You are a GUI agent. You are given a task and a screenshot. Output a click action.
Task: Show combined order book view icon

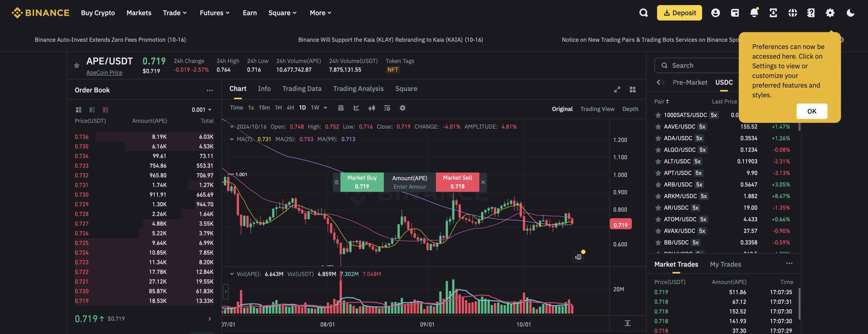(x=78, y=110)
